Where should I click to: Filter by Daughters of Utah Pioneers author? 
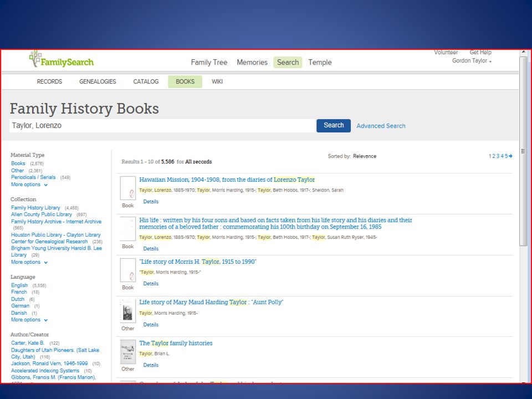point(55,354)
